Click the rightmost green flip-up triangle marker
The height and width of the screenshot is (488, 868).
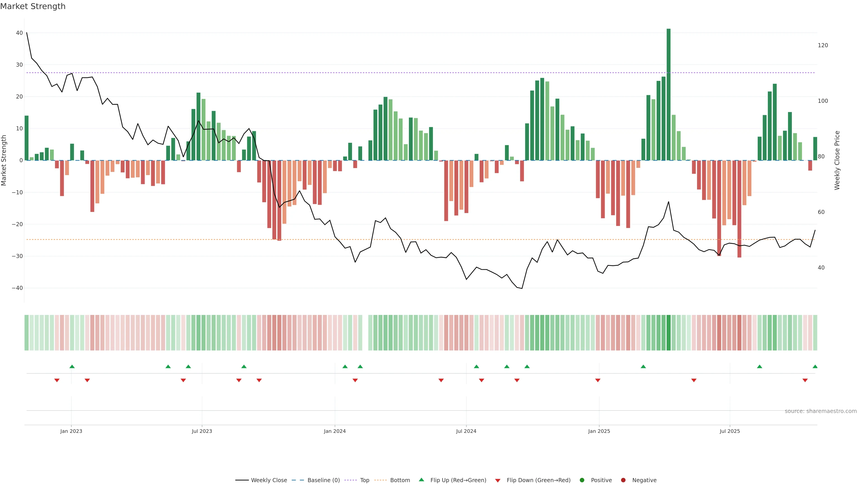coord(815,366)
